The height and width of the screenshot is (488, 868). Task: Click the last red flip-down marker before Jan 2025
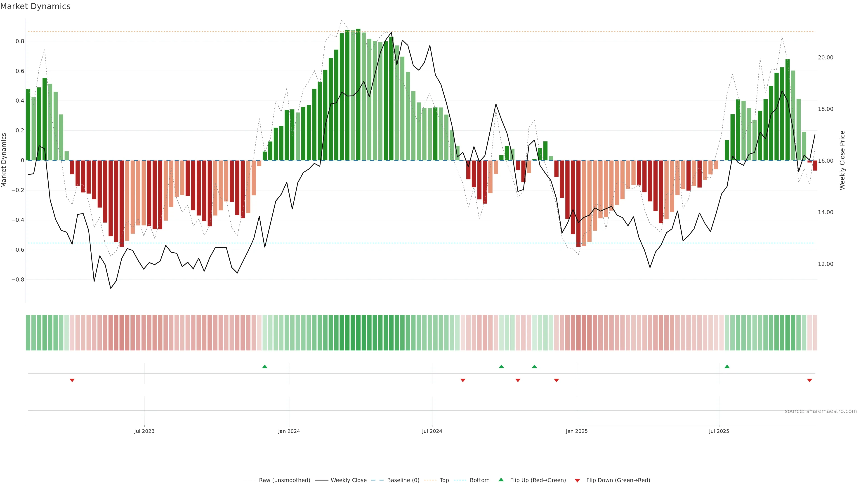(556, 380)
